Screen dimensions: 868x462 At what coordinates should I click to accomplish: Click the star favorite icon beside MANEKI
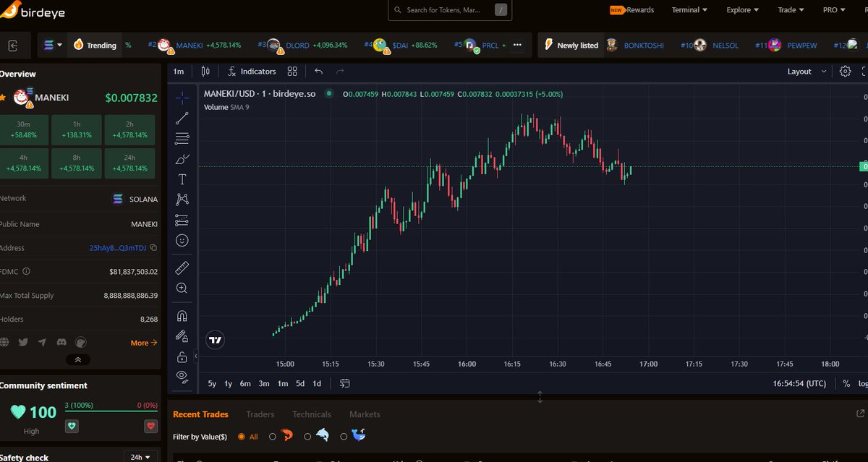(x=3, y=97)
